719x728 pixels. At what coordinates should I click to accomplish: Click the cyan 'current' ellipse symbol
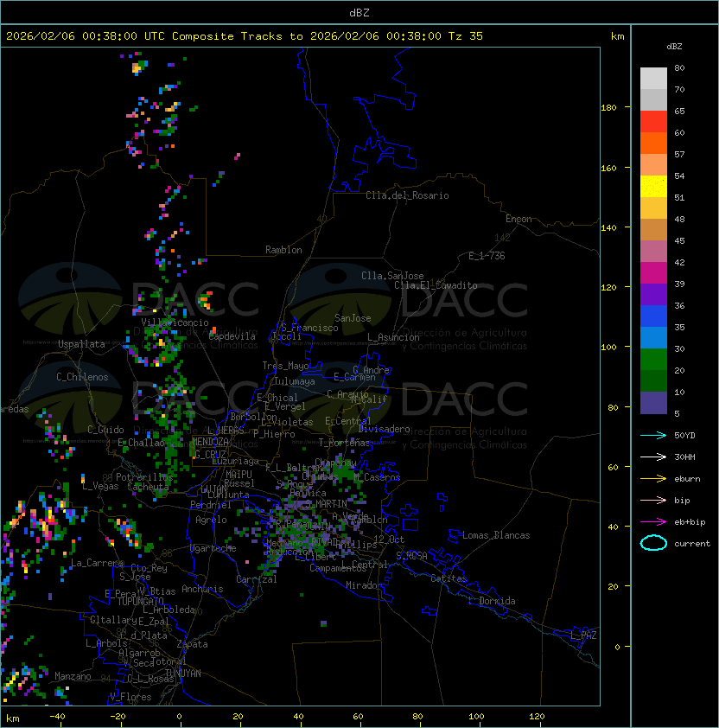pos(653,543)
